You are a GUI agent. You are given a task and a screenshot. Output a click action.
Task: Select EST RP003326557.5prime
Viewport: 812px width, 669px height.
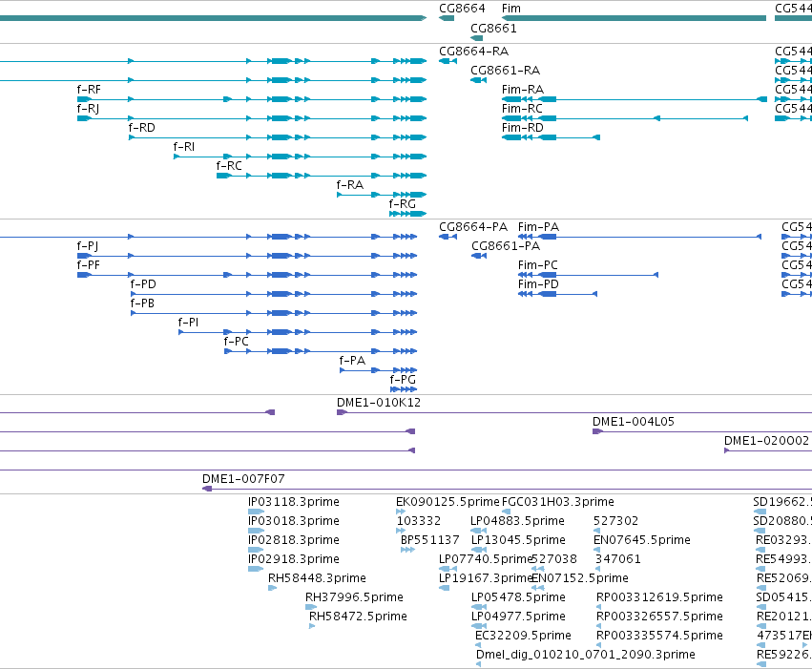coord(598,627)
